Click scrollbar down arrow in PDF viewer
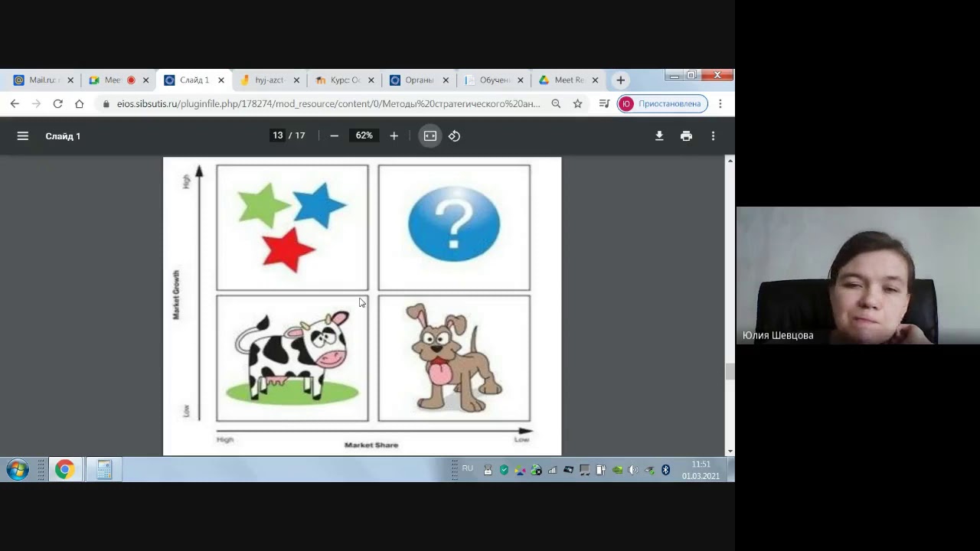 point(730,451)
